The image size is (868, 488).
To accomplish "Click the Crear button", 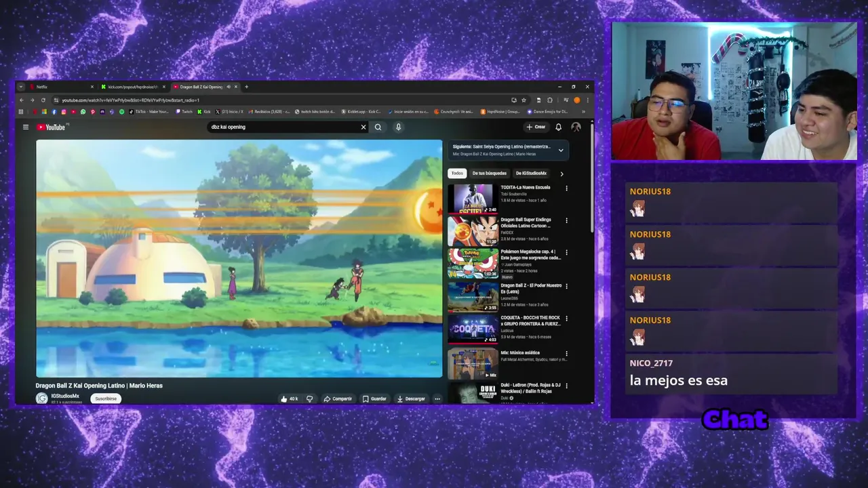I will [536, 127].
